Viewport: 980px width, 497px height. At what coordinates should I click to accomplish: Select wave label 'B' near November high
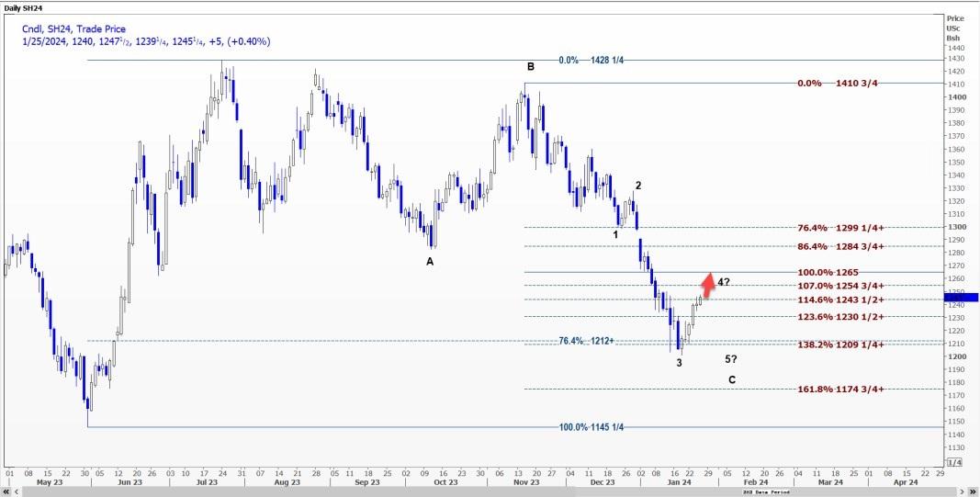pyautogui.click(x=531, y=67)
